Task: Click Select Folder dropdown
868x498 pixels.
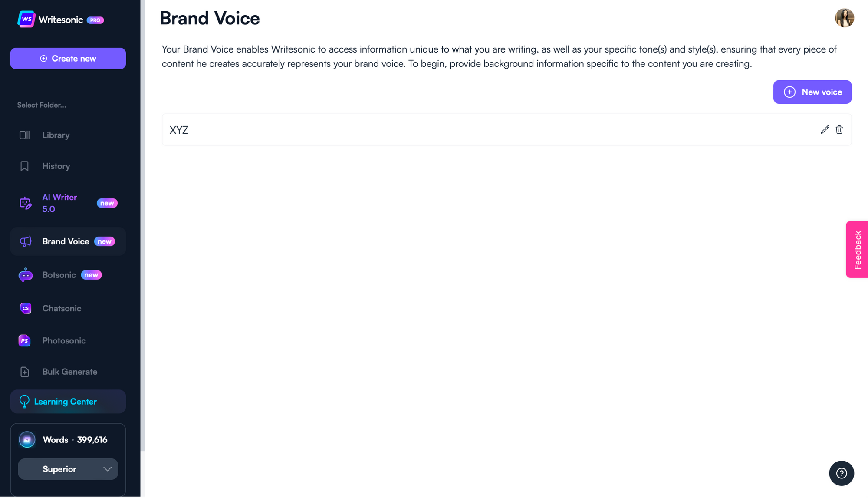Action: (42, 104)
